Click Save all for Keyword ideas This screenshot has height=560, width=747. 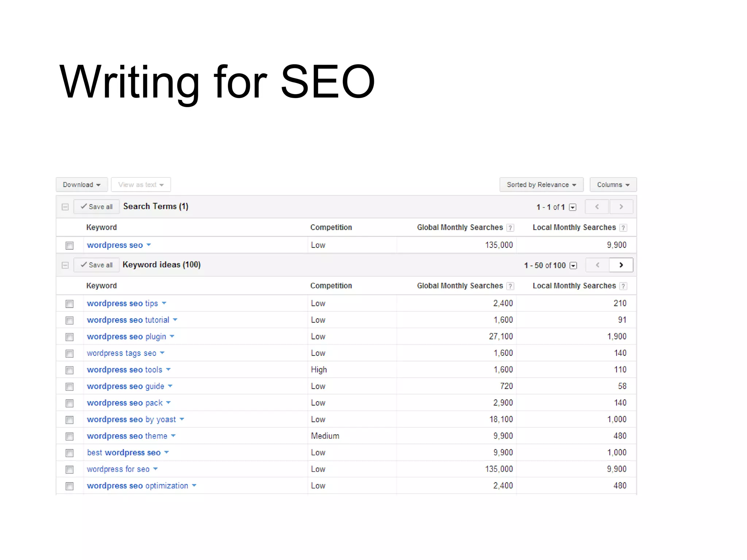pyautogui.click(x=97, y=265)
